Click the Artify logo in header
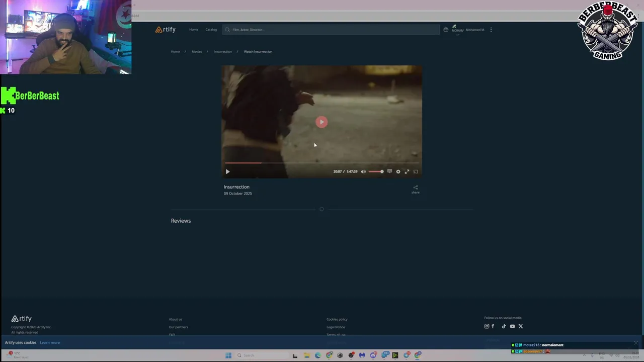Image resolution: width=644 pixels, height=362 pixels. click(166, 30)
